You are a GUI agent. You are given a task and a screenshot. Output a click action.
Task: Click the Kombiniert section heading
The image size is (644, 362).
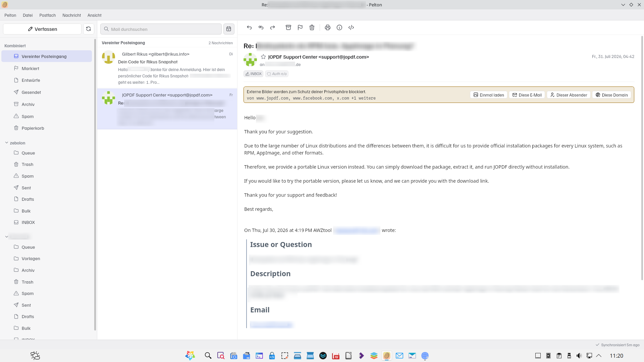point(15,46)
